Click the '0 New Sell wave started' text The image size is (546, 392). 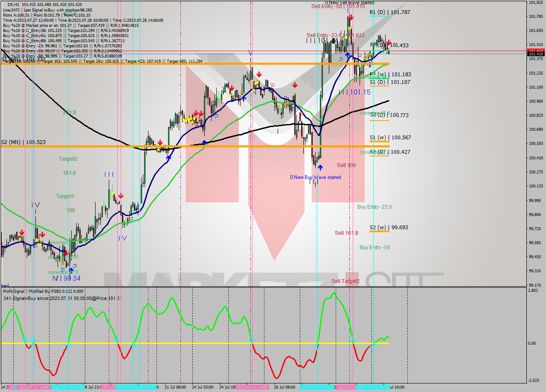pos(350,3)
